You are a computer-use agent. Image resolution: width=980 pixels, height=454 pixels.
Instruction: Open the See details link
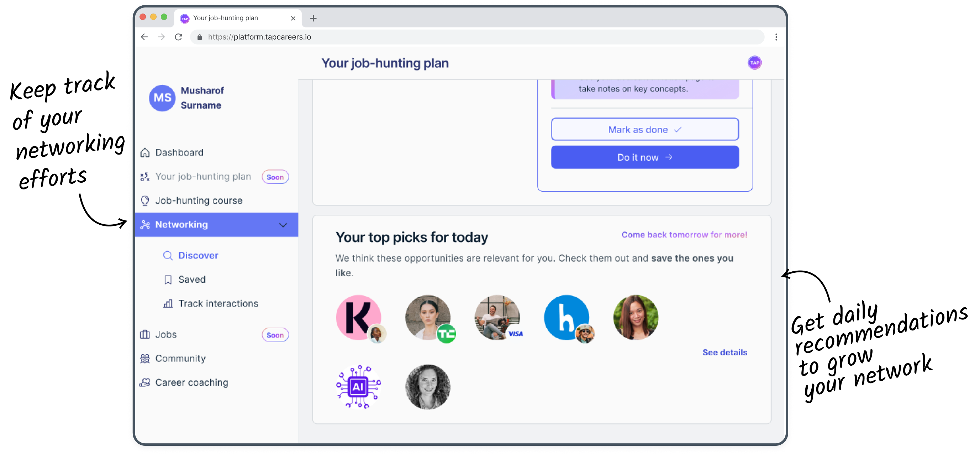point(725,353)
